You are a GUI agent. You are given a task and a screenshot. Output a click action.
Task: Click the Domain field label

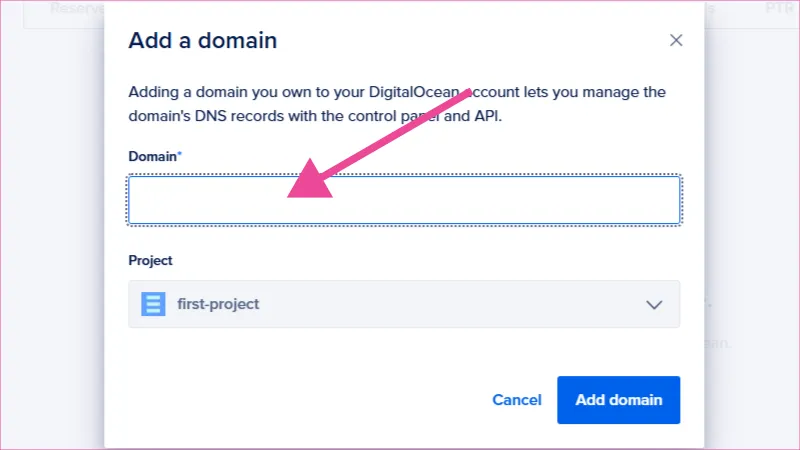click(152, 156)
